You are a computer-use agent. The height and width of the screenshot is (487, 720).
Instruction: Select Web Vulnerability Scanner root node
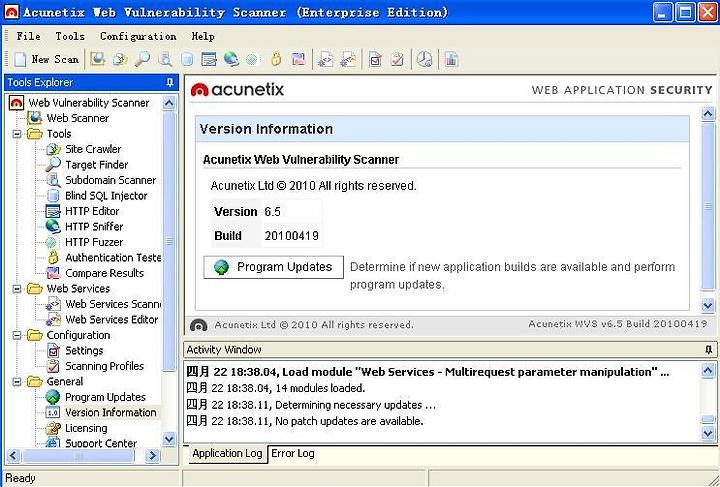pos(89,103)
